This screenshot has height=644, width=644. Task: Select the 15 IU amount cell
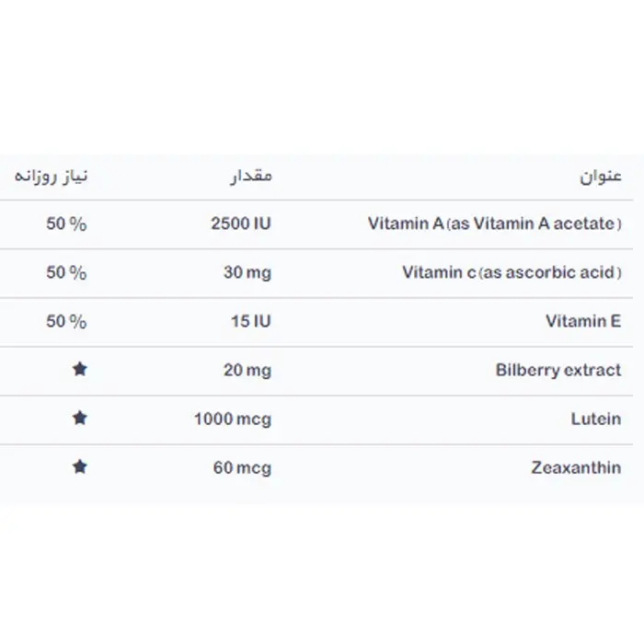tap(250, 321)
